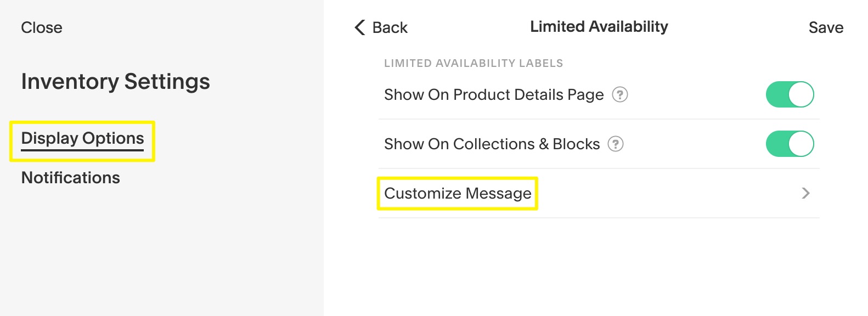Disable Show On Product Details Page toggle

[x=790, y=94]
